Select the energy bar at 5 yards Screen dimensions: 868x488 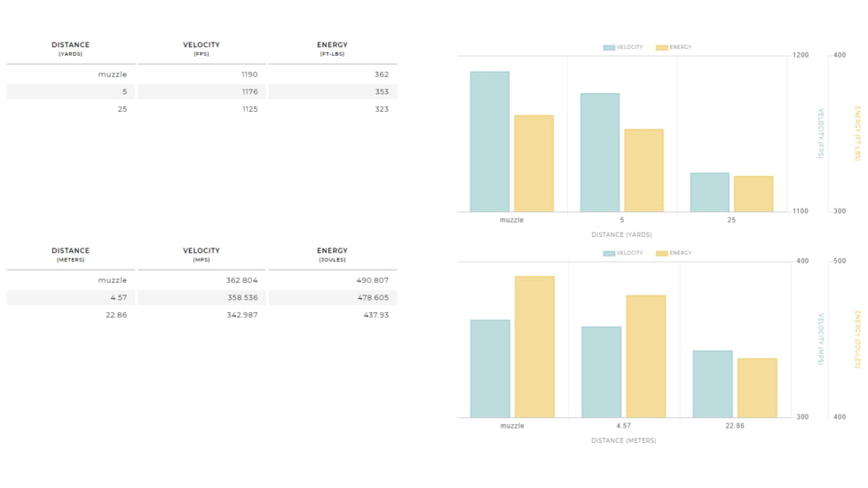pos(643,170)
